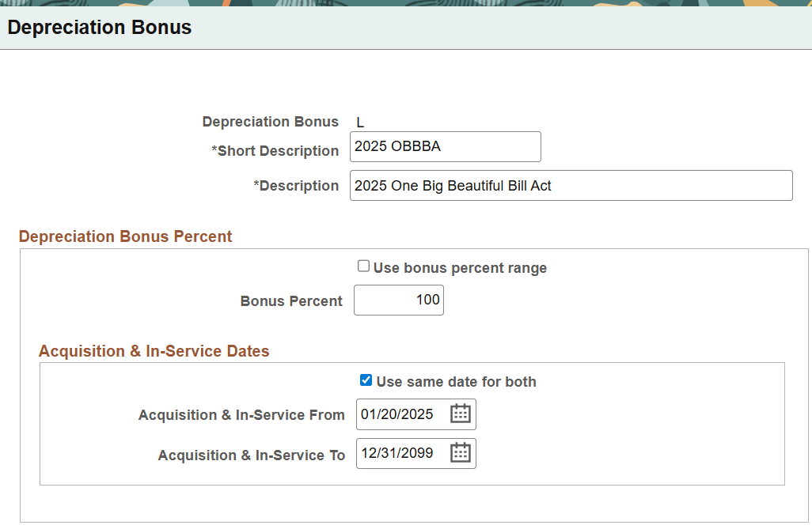Click the Bonus Percent field label
The height and width of the screenshot is (529, 812).
[x=291, y=301]
